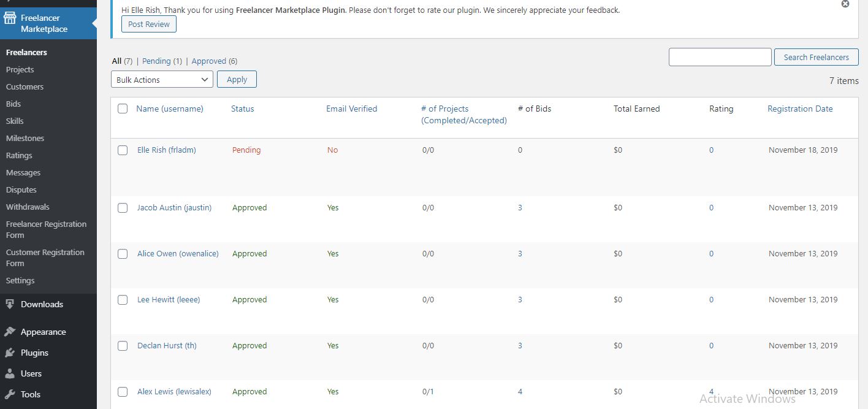Open the Skills submenu item
The image size is (868, 409).
tap(15, 121)
